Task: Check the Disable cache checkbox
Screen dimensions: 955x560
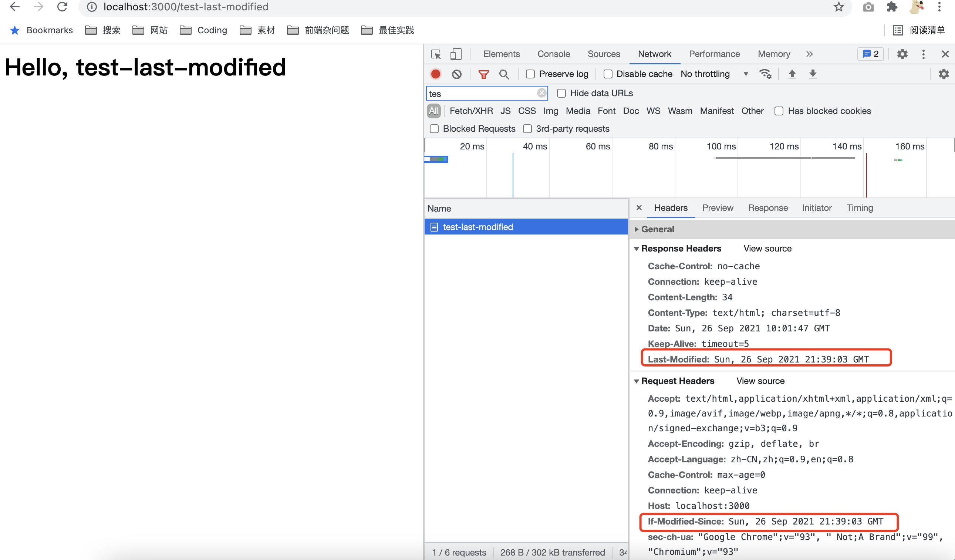Action: (608, 74)
